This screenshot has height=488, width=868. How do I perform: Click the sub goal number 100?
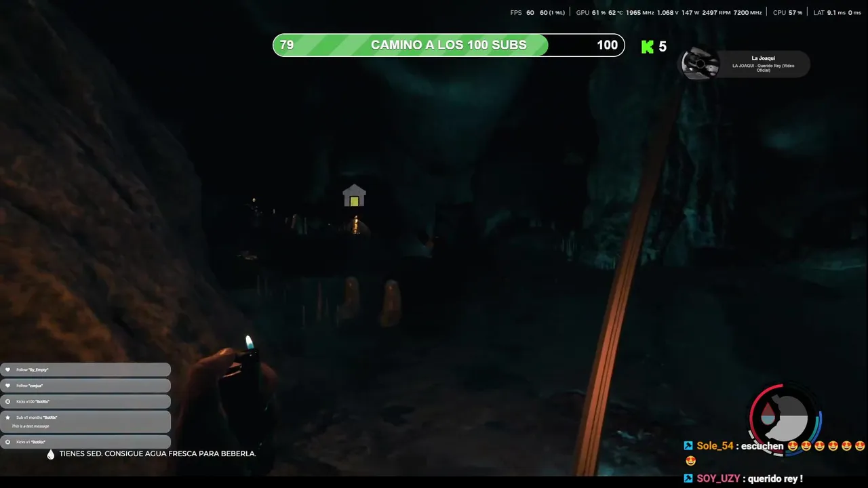607,45
